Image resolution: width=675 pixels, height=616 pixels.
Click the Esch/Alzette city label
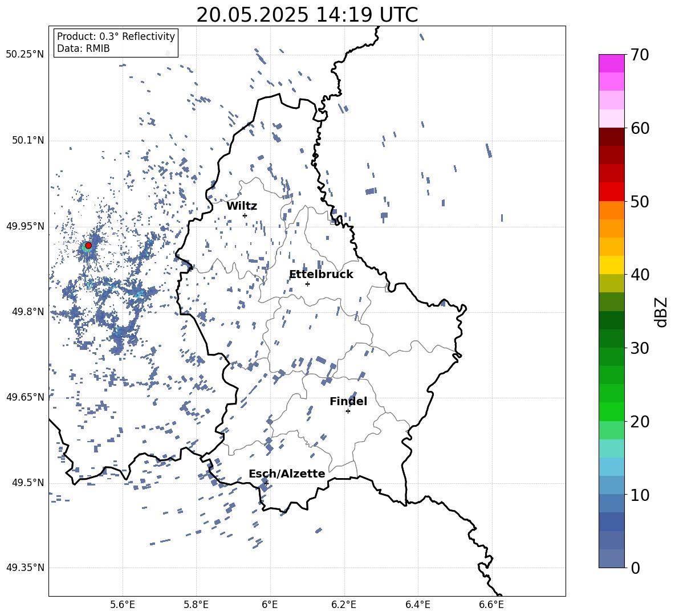[x=287, y=474]
